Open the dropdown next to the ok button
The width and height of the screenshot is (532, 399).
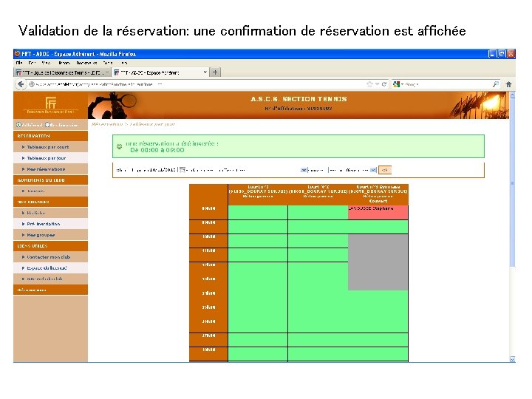pos(373,170)
